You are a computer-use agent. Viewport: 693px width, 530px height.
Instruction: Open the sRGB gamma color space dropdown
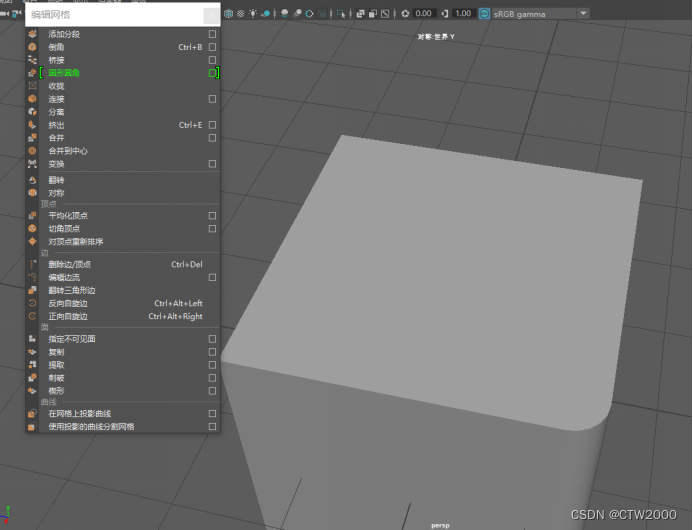pos(583,14)
